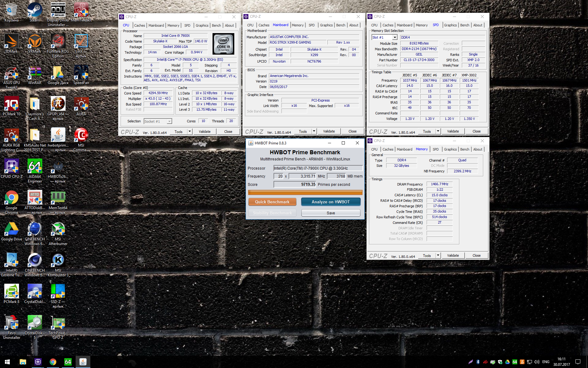Launch AIDA64 Engineer from the desktop
The height and width of the screenshot is (368, 588).
[x=35, y=171]
